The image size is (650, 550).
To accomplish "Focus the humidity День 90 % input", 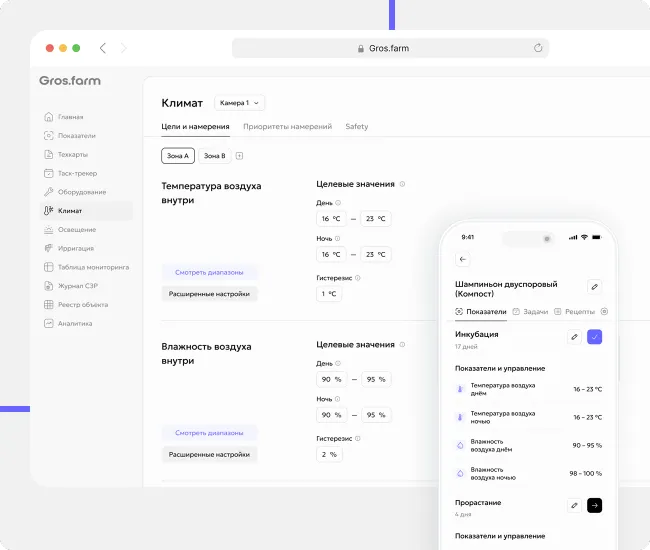I will (x=331, y=380).
